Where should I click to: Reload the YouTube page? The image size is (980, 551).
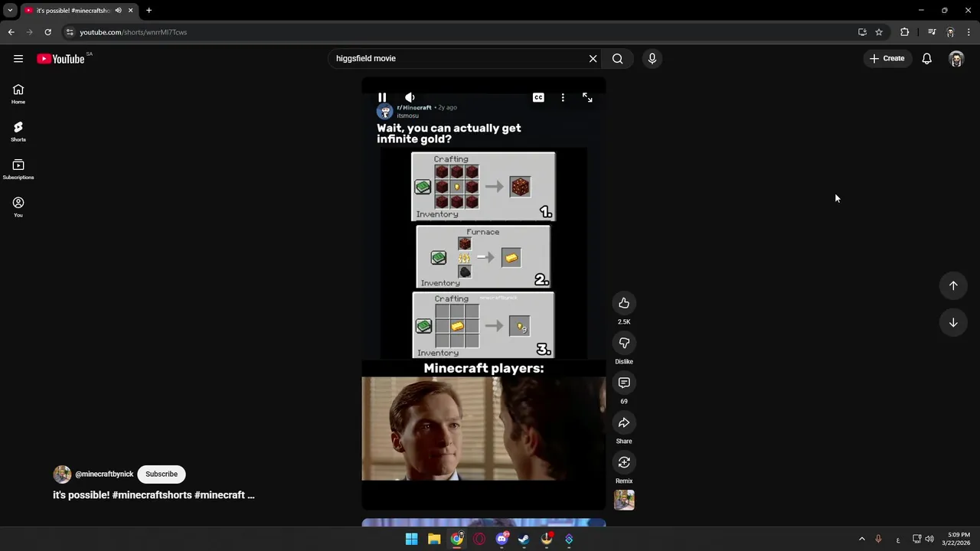(47, 32)
